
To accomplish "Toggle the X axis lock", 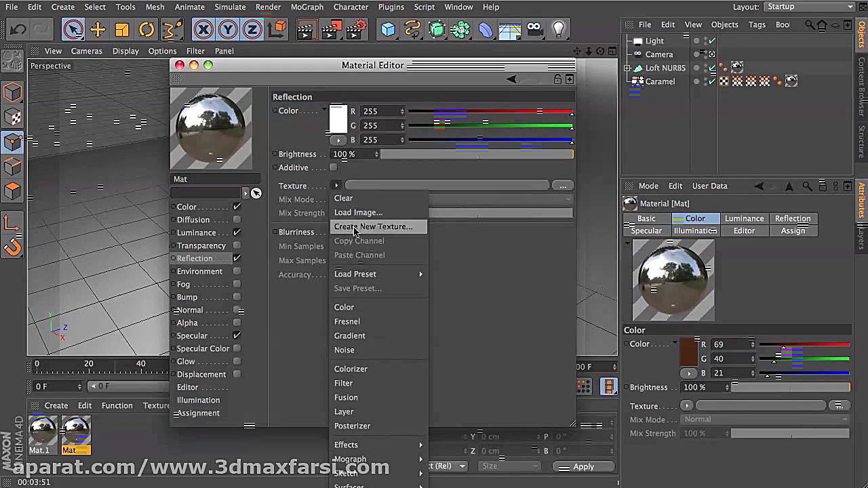I will point(203,29).
